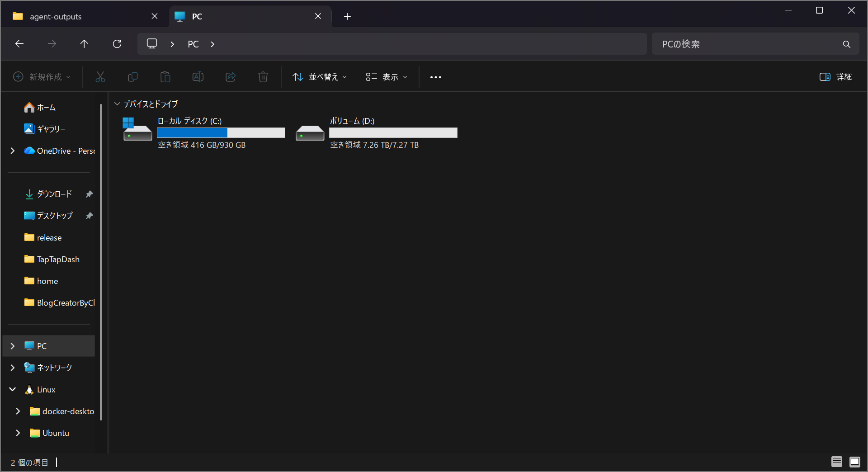Click the copy icon in the toolbar

pos(133,77)
